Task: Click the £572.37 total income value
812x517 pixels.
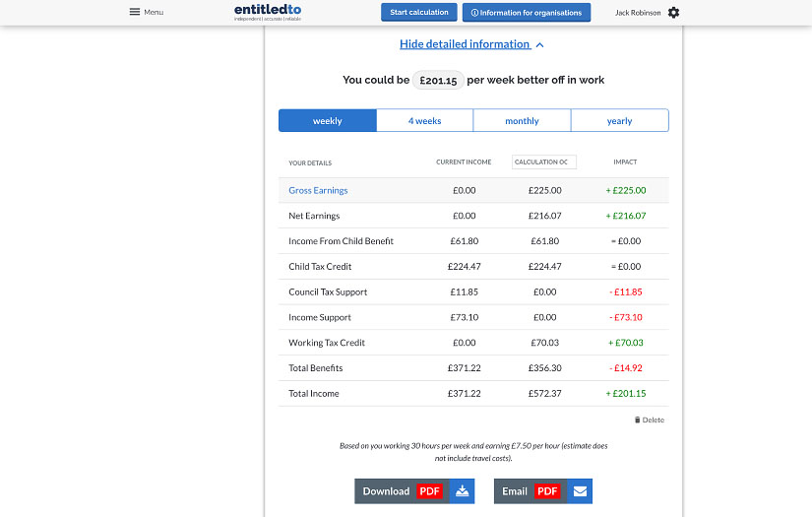Action: click(545, 394)
